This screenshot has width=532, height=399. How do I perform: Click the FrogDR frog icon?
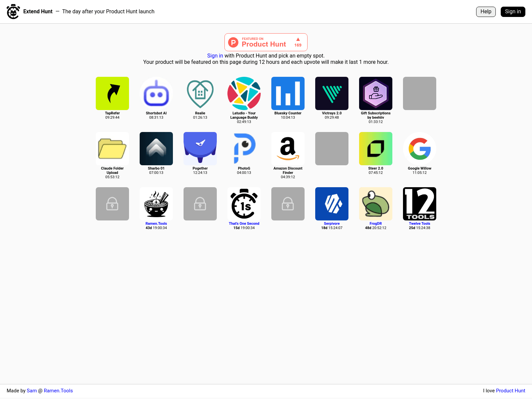[375, 203]
